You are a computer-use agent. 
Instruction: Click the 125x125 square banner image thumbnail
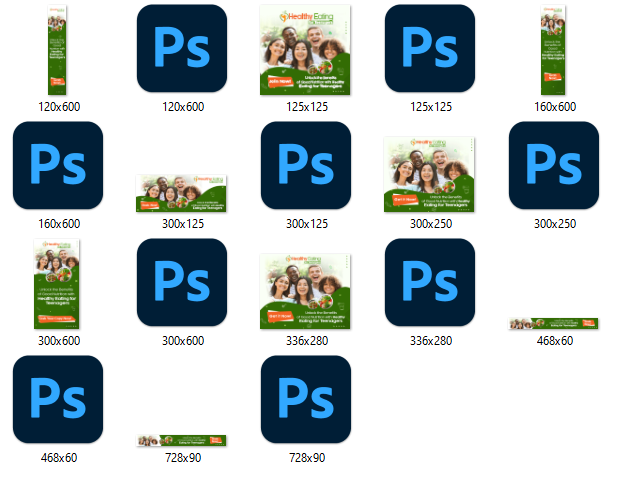(x=305, y=50)
